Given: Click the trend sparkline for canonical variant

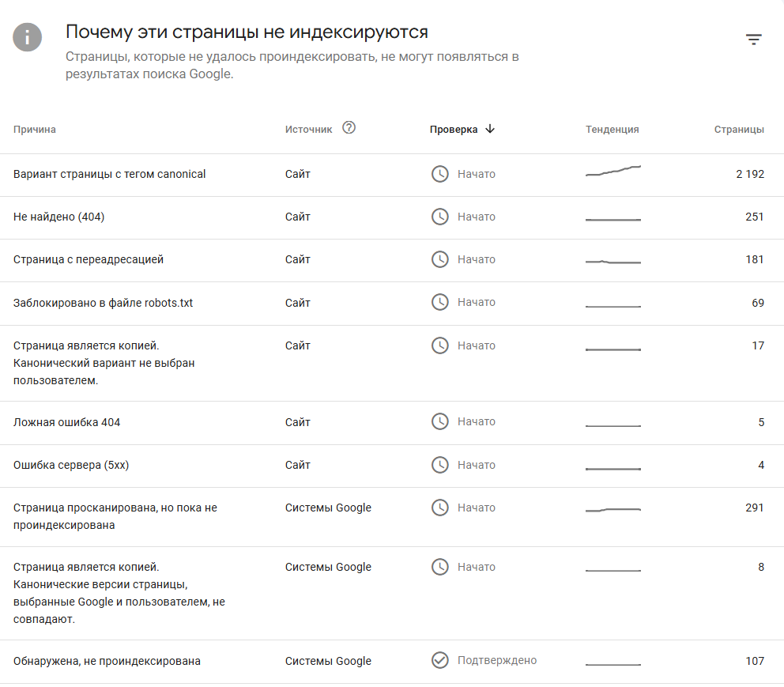Looking at the screenshot, I should point(613,171).
